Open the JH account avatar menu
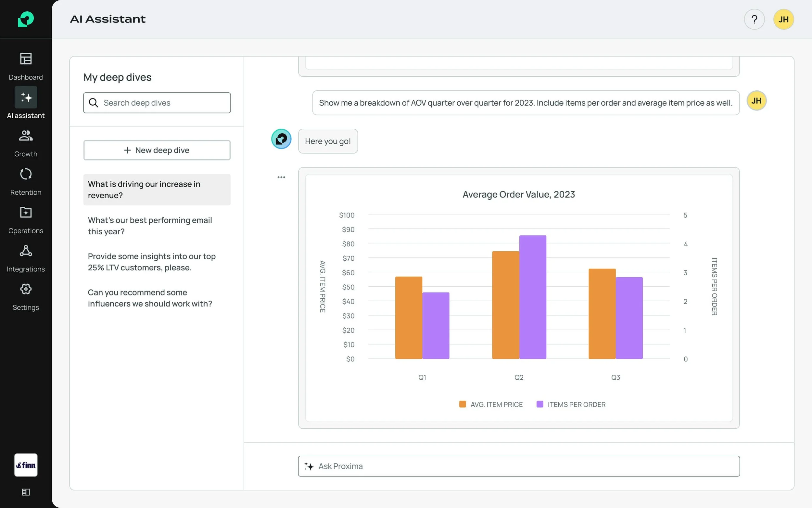Screen dimensions: 812x508 pyautogui.click(x=783, y=20)
